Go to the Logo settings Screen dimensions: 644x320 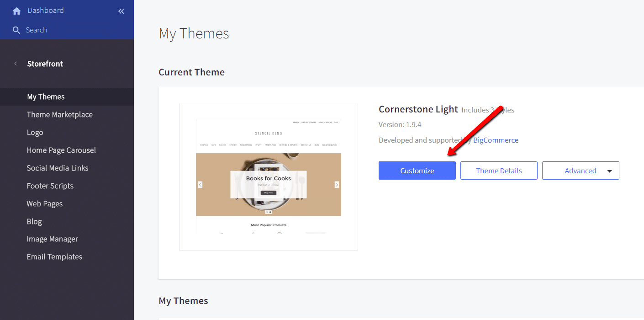[35, 133]
